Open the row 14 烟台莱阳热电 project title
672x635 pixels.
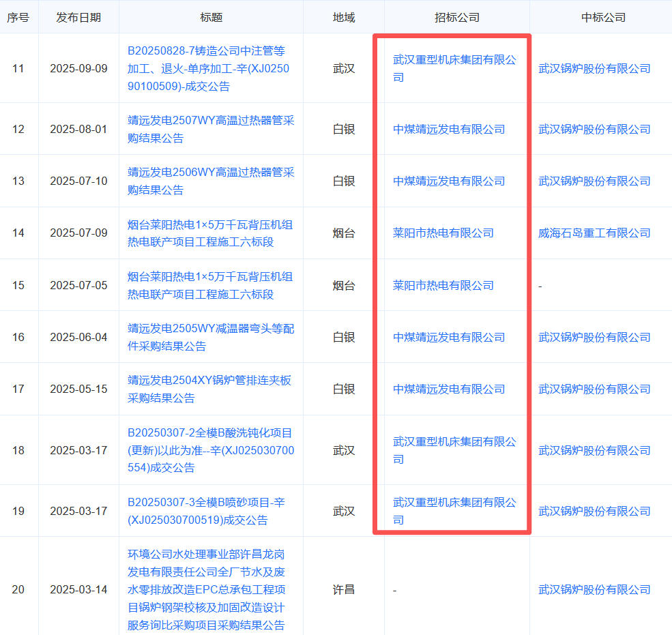(x=210, y=233)
